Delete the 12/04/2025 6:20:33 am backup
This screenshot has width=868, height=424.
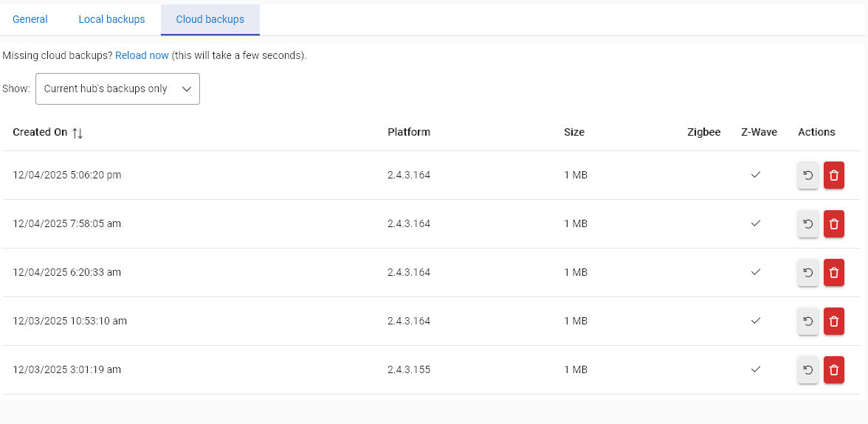pos(833,273)
